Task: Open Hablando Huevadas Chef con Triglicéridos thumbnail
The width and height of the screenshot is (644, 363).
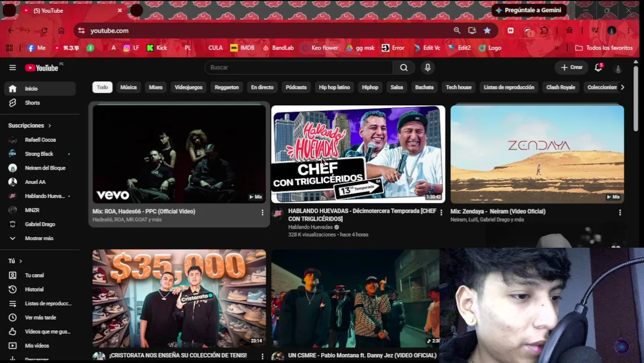Action: [358, 154]
